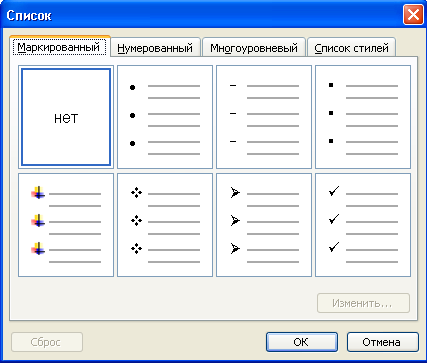Image resolution: width=427 pixels, height=363 pixels.
Task: Cancel the dialog with Отмена
Action: coord(383,342)
